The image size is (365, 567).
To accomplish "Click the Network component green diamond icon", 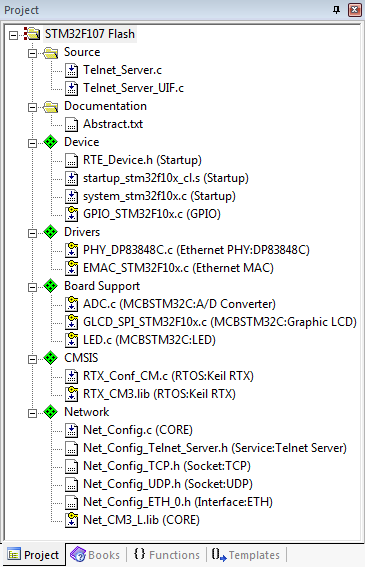I will [x=51, y=412].
